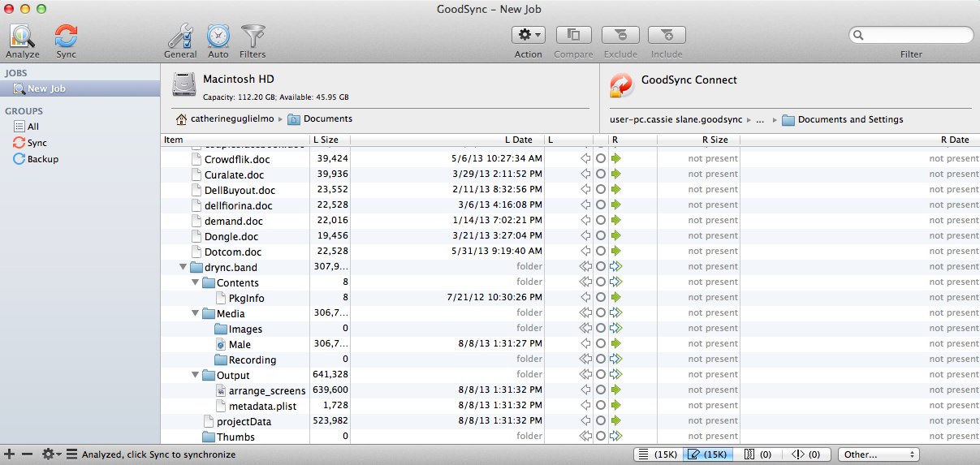
Task: Open the Auto scheduling settings
Action: (x=218, y=37)
